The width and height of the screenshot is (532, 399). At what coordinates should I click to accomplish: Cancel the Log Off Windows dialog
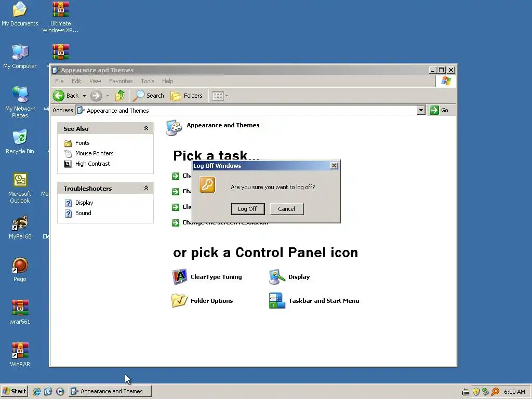[287, 209]
